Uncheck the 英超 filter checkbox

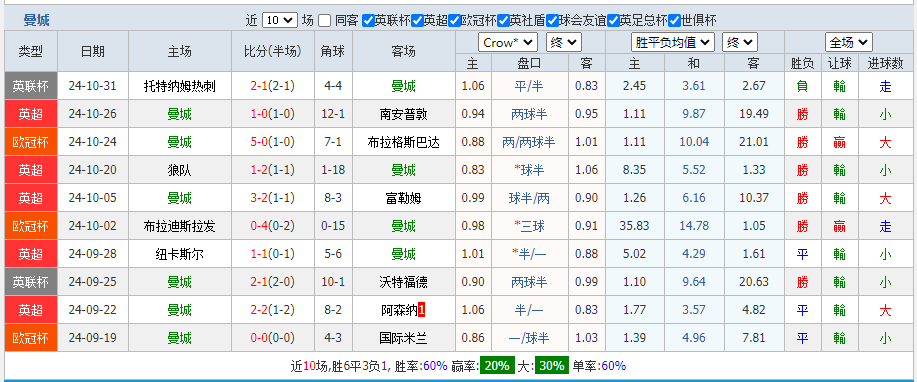point(417,20)
